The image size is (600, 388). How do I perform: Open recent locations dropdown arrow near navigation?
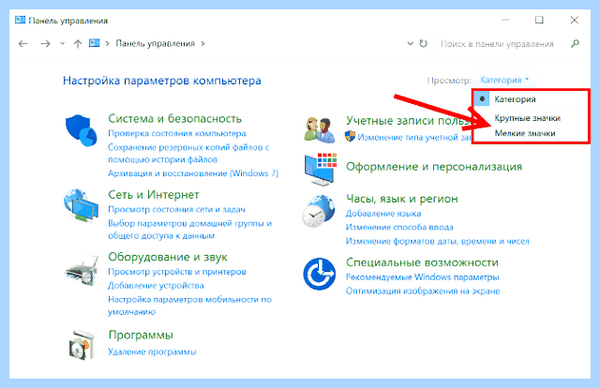[62, 44]
